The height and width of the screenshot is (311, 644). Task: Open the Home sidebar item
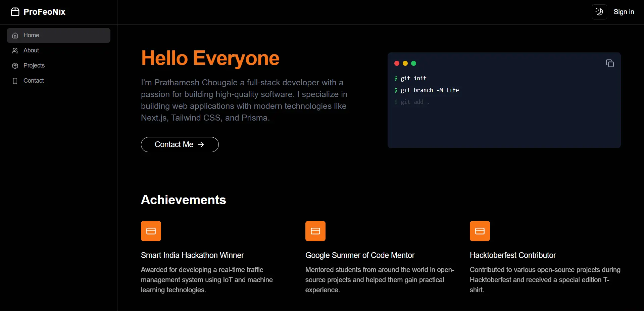click(x=58, y=35)
